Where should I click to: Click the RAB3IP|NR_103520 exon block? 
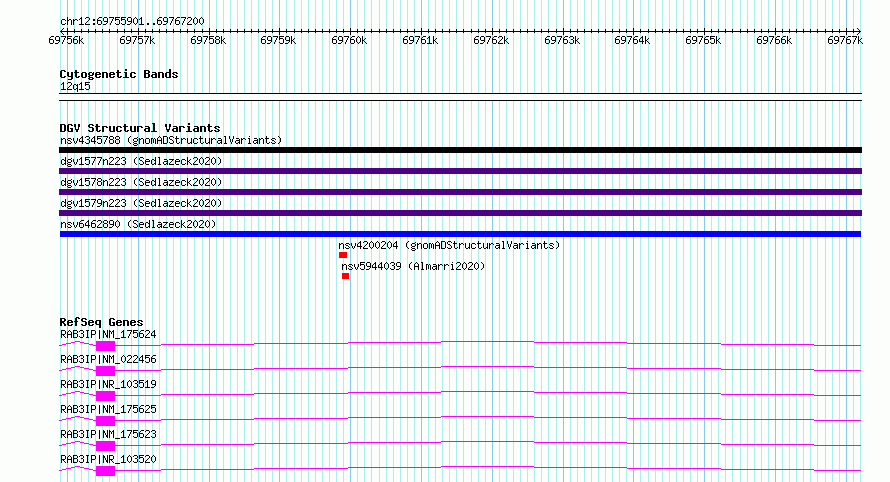pos(106,471)
